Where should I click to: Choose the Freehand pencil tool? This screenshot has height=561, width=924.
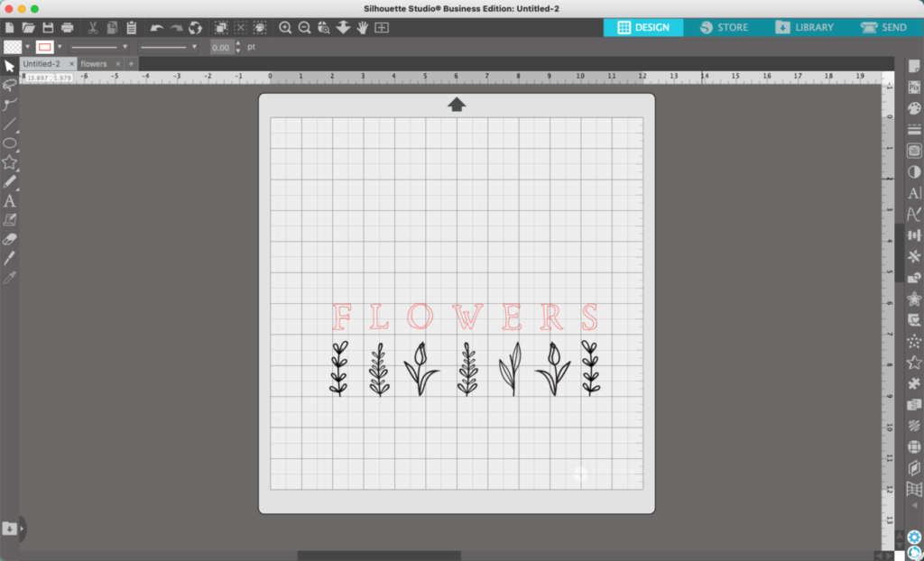coord(9,181)
